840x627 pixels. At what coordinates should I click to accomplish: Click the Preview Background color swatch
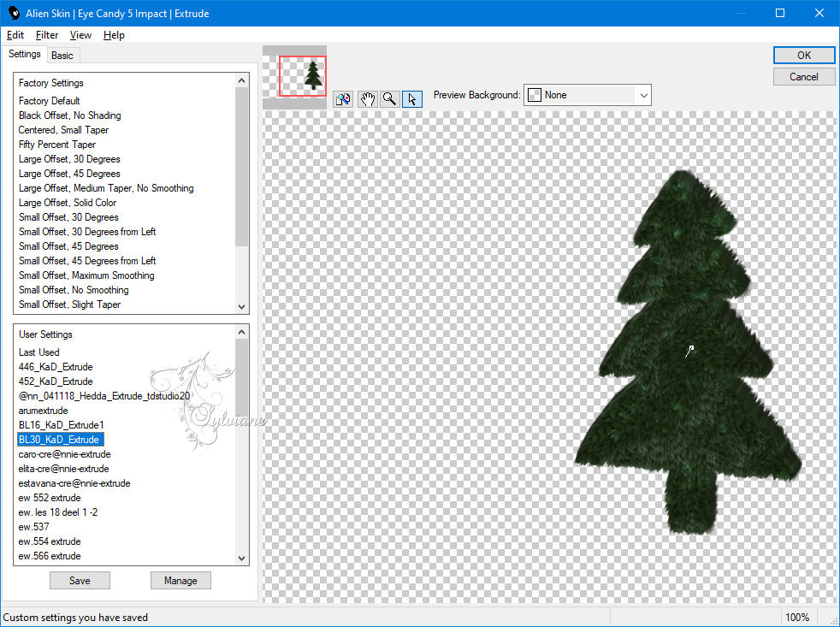[534, 95]
